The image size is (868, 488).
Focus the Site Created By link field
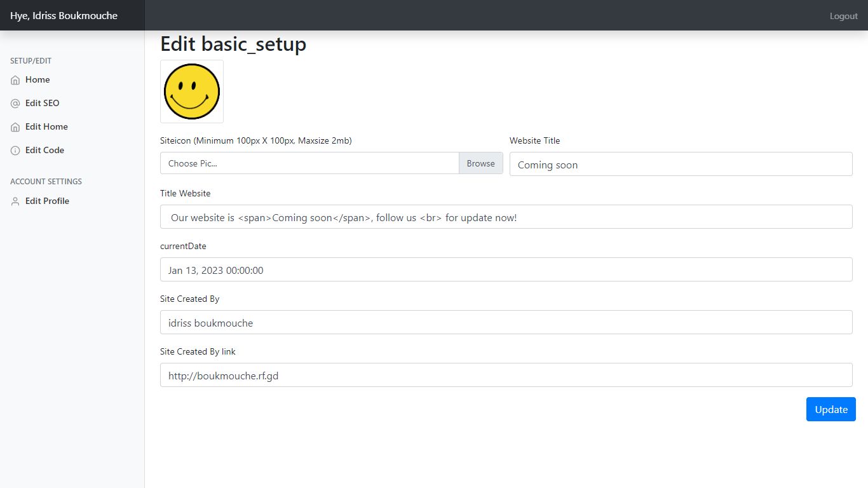point(506,375)
